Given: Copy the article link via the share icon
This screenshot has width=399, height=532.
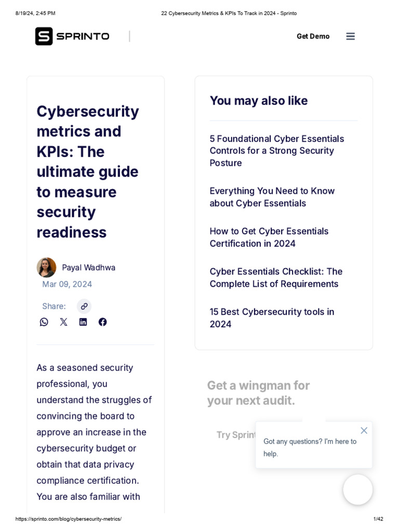Looking at the screenshot, I should coord(84,306).
